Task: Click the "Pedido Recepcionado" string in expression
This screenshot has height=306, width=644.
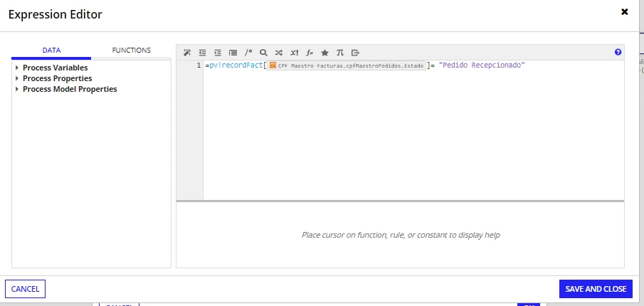Action: click(482, 65)
